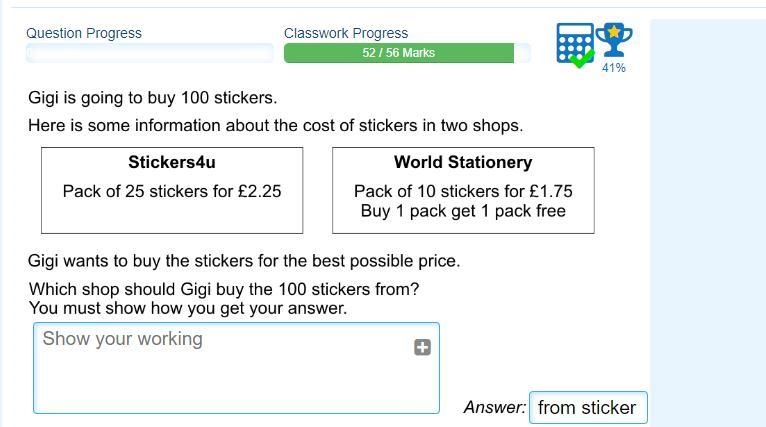The height and width of the screenshot is (427, 766).
Task: Click the gold star trophy icon
Action: 614,40
